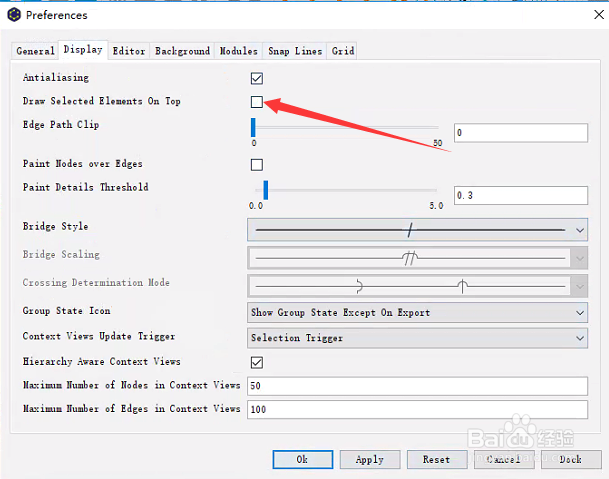The height and width of the screenshot is (479, 609).
Task: Enable Draw Selected Elements On Top
Action: pos(257,102)
